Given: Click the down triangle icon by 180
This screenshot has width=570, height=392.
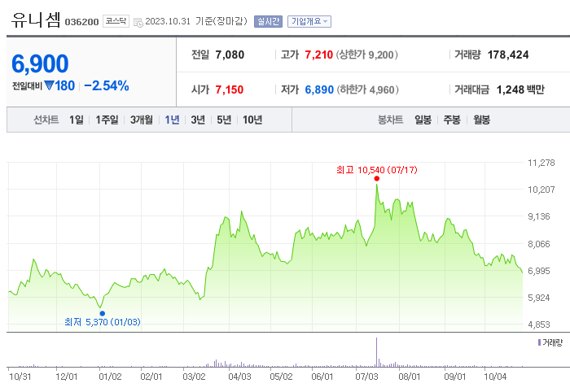Looking at the screenshot, I should click(49, 85).
